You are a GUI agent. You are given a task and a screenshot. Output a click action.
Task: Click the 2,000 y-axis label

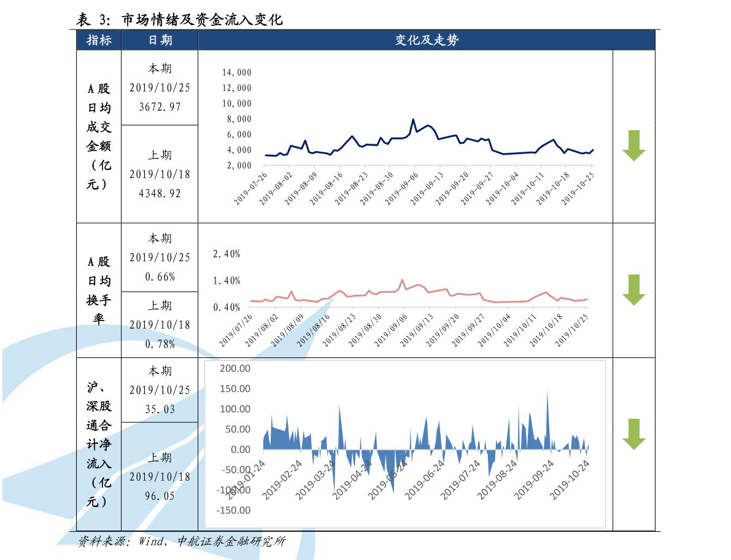239,166
